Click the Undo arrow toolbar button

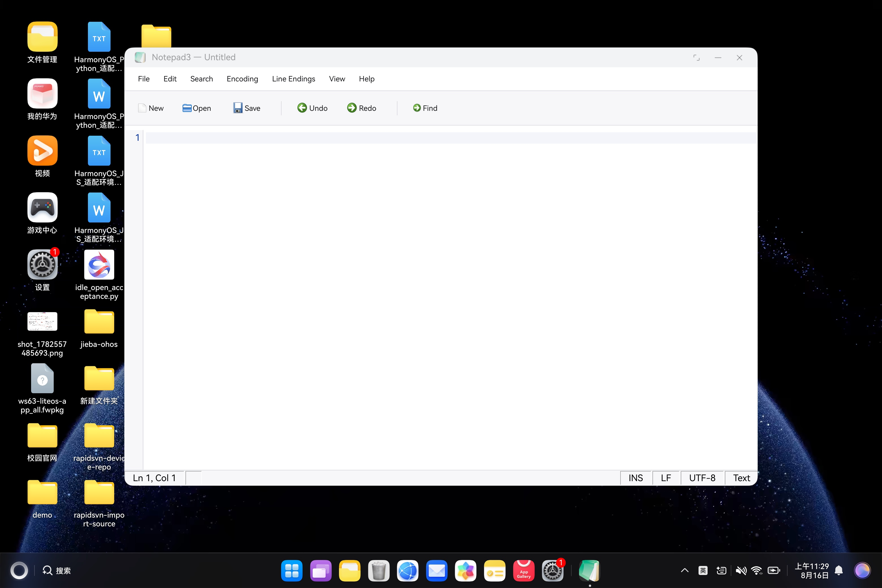[312, 108]
